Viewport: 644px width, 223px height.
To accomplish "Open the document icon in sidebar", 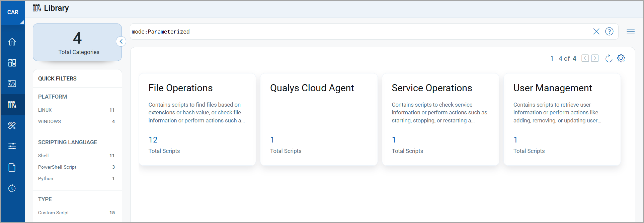I will tap(12, 167).
